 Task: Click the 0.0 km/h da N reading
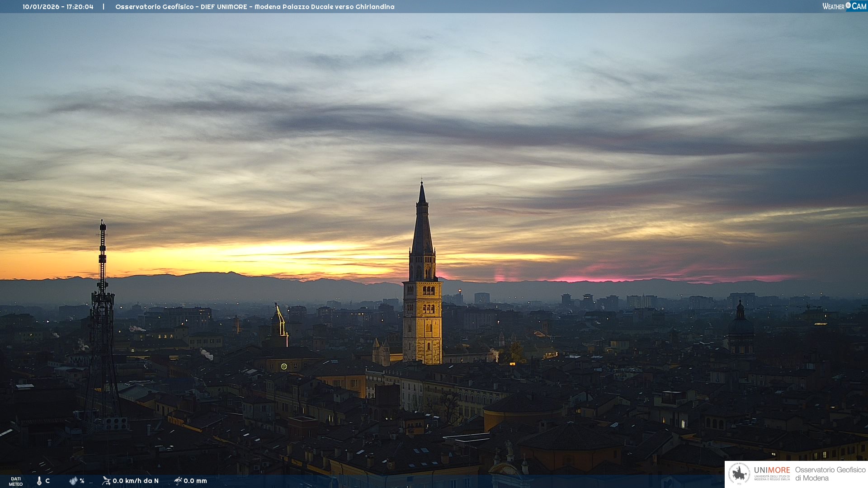[x=136, y=481]
